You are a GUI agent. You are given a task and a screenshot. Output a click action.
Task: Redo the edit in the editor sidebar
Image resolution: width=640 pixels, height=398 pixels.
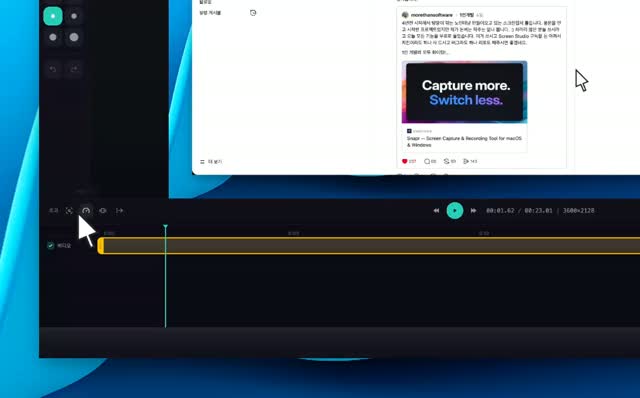coord(74,69)
